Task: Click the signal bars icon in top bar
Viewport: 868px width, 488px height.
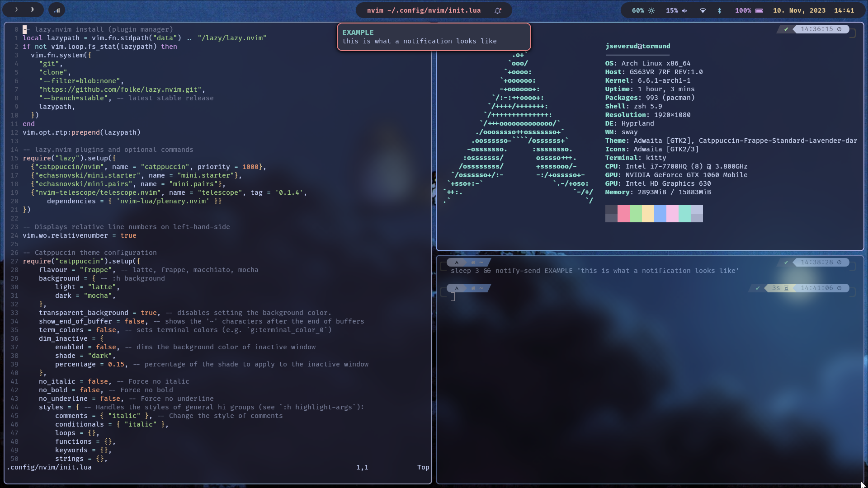Action: [57, 10]
